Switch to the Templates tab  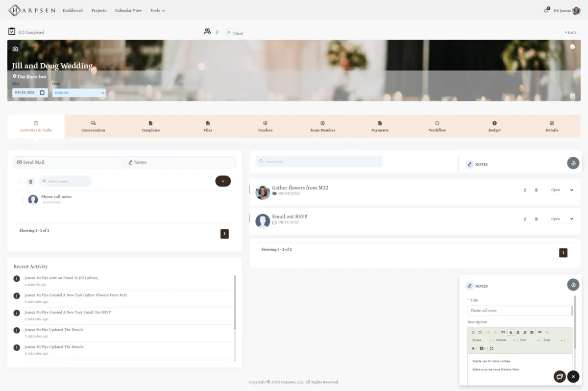click(x=150, y=126)
